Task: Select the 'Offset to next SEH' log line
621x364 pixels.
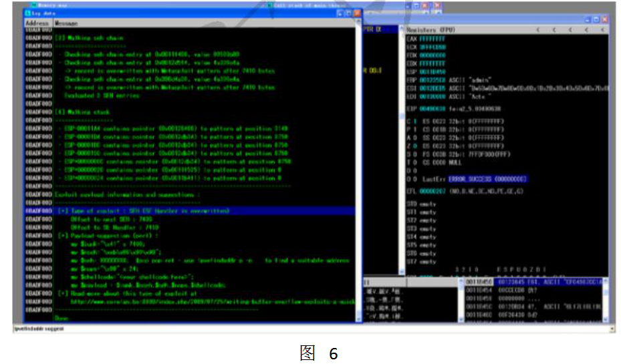Action: click(111, 219)
